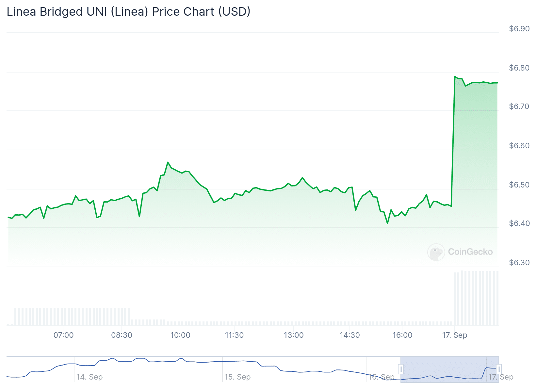
Task: Click the chart title text
Action: (128, 12)
